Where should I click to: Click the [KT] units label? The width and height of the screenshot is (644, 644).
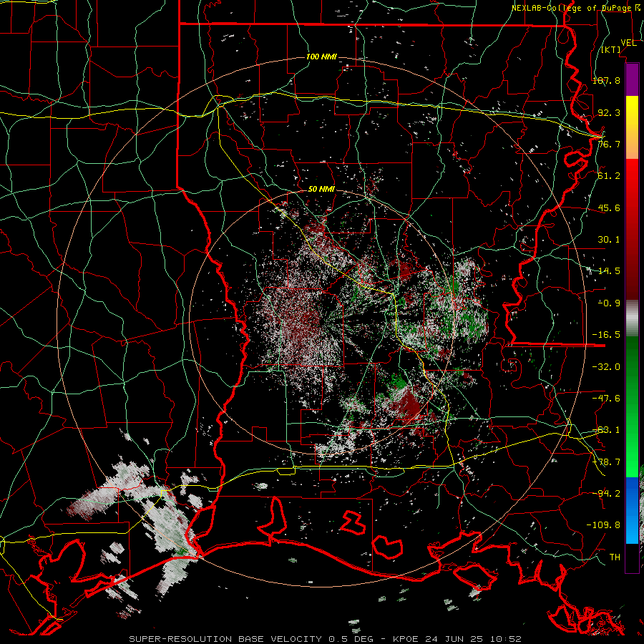[x=611, y=50]
